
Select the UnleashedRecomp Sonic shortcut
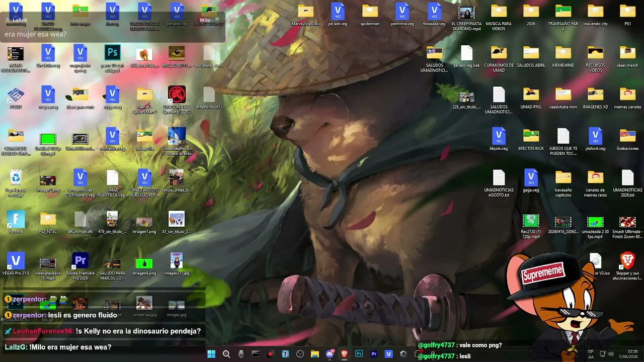tap(177, 141)
